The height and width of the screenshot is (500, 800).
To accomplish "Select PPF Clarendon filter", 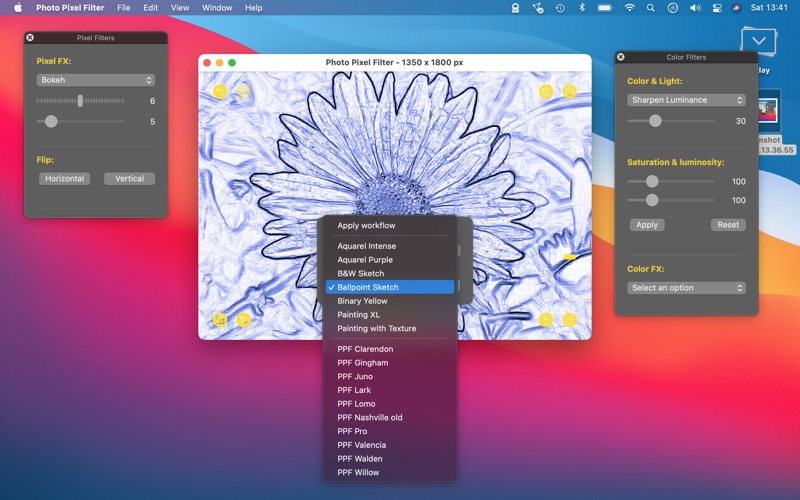I will [x=390, y=349].
